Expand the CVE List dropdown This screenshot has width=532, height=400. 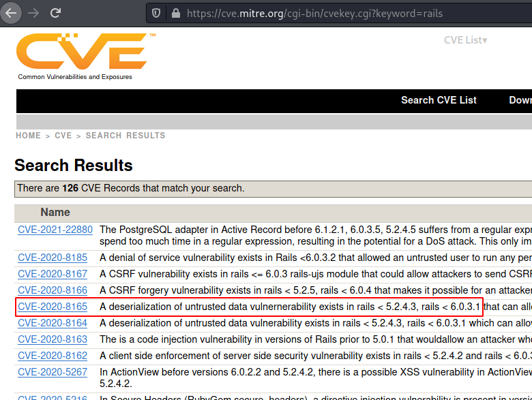click(x=465, y=40)
